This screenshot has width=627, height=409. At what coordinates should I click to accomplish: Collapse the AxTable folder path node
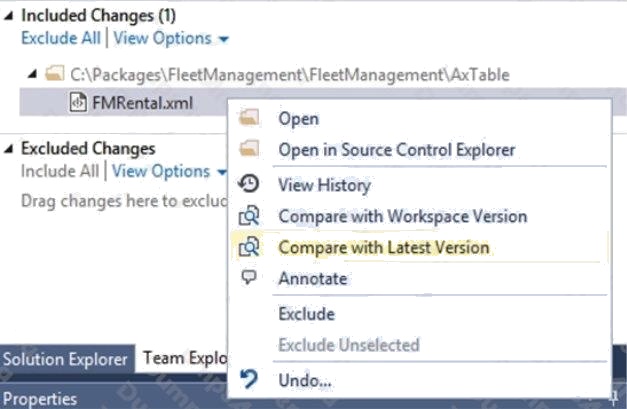(33, 74)
